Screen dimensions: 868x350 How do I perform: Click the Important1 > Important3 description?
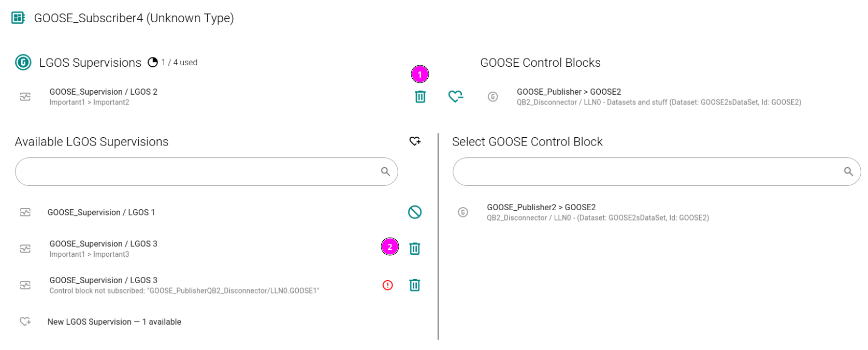(89, 254)
